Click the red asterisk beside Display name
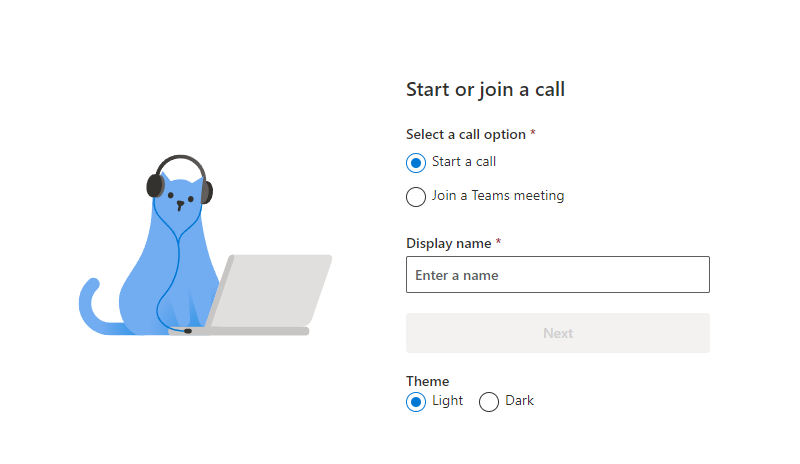800x464 pixels. [x=498, y=241]
